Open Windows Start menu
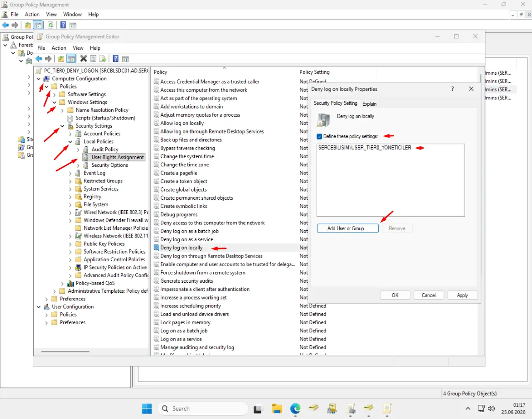 [147, 409]
